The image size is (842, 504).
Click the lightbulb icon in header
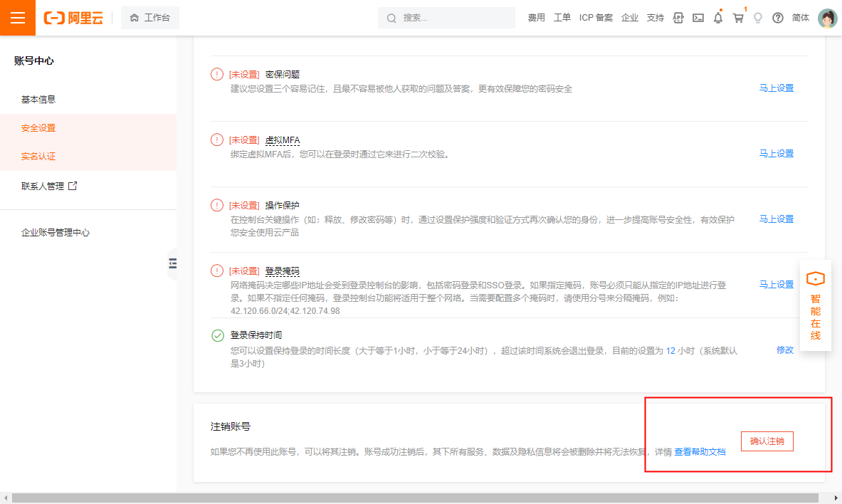758,18
